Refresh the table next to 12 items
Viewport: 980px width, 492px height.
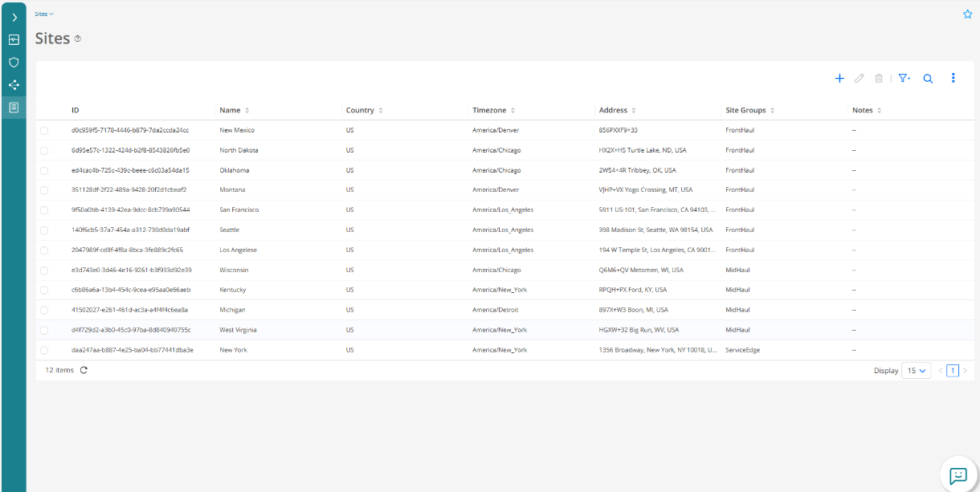tap(84, 370)
